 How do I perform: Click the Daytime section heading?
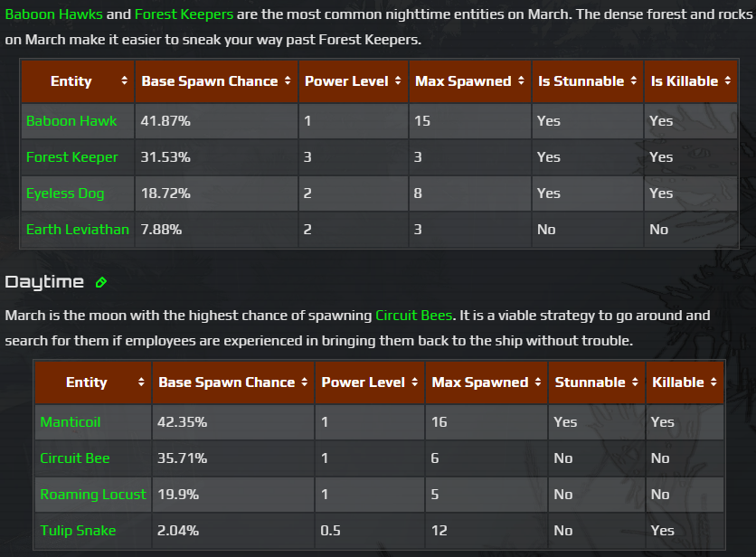(x=44, y=282)
